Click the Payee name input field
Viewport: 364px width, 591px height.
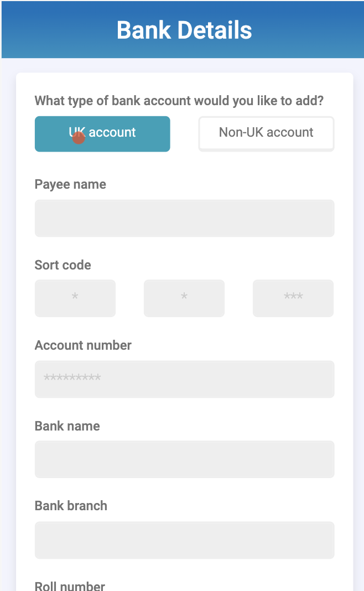coord(184,218)
